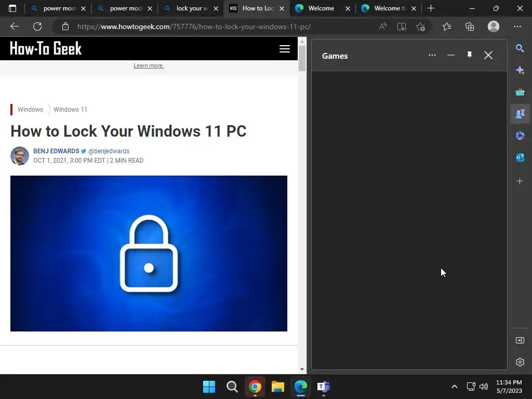
Task: Open Games pane more options
Action: (x=432, y=55)
